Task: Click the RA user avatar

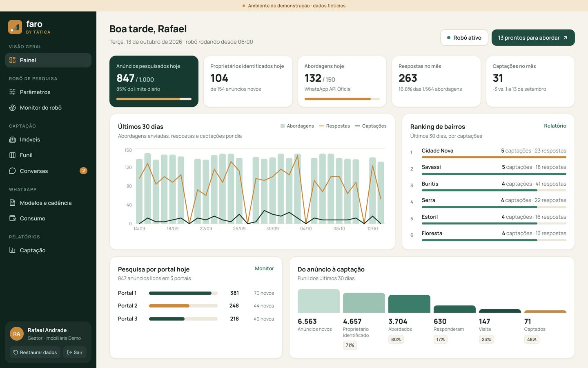Action: tap(17, 334)
